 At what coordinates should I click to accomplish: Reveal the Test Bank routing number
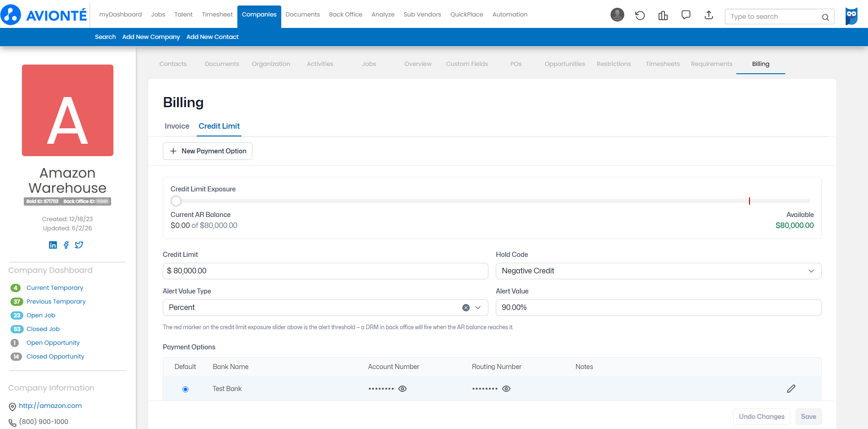point(506,389)
